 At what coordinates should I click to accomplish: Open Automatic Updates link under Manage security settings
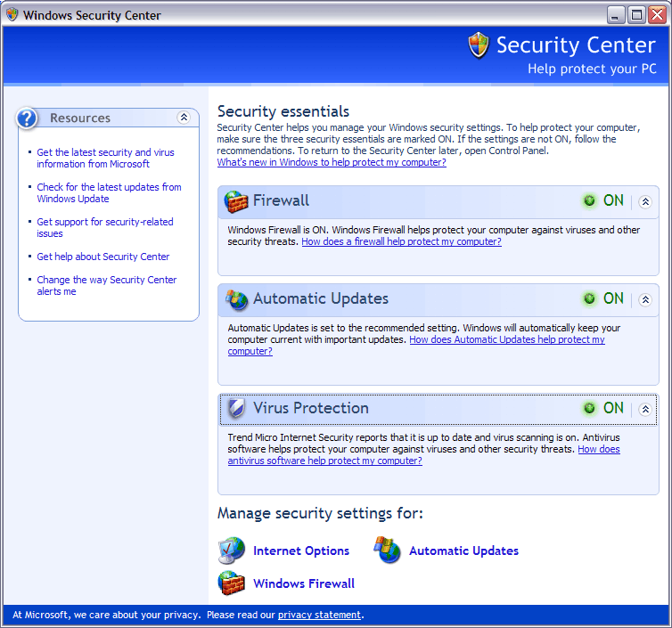[463, 551]
